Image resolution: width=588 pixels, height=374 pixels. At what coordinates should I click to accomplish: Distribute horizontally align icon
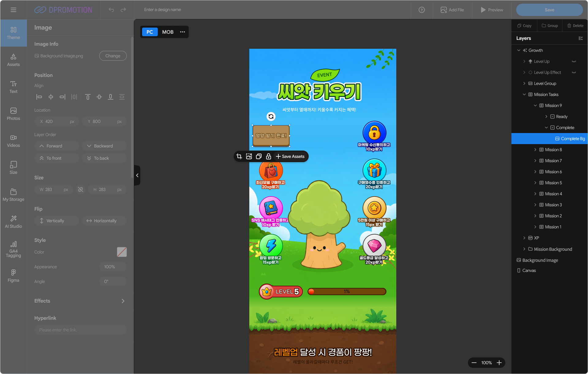tap(74, 97)
